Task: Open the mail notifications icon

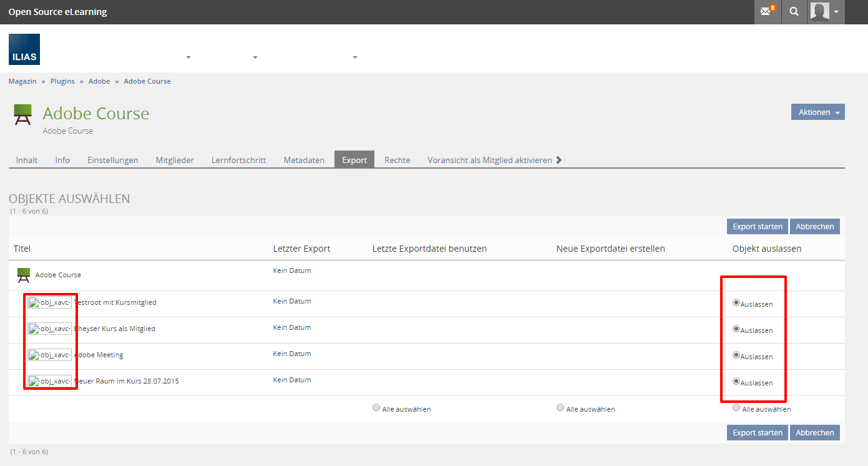Action: click(766, 12)
